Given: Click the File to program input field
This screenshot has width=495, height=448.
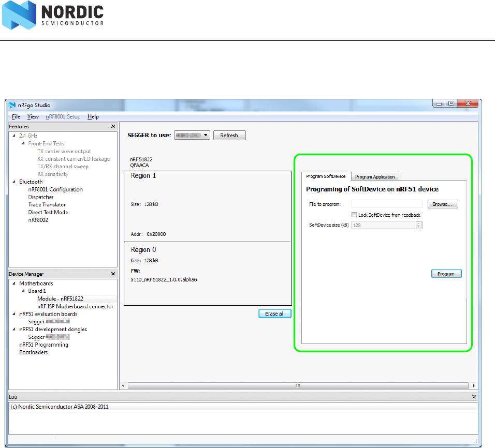Looking at the screenshot, I should (x=387, y=204).
